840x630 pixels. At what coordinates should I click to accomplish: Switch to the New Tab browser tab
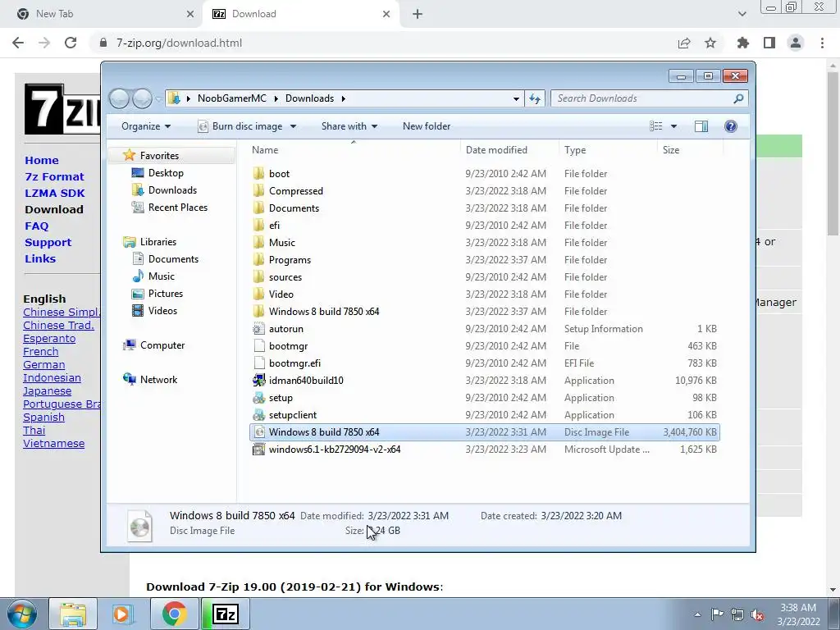101,14
